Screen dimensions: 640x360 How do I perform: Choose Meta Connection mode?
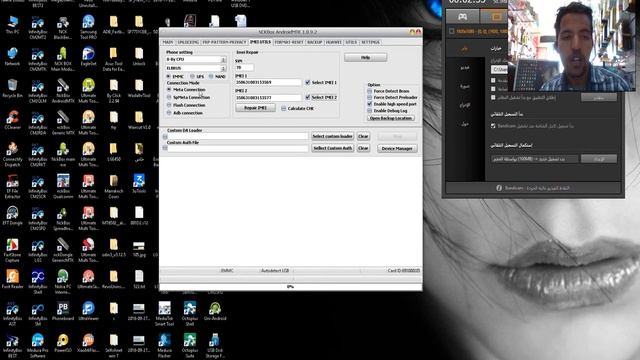coord(169,89)
